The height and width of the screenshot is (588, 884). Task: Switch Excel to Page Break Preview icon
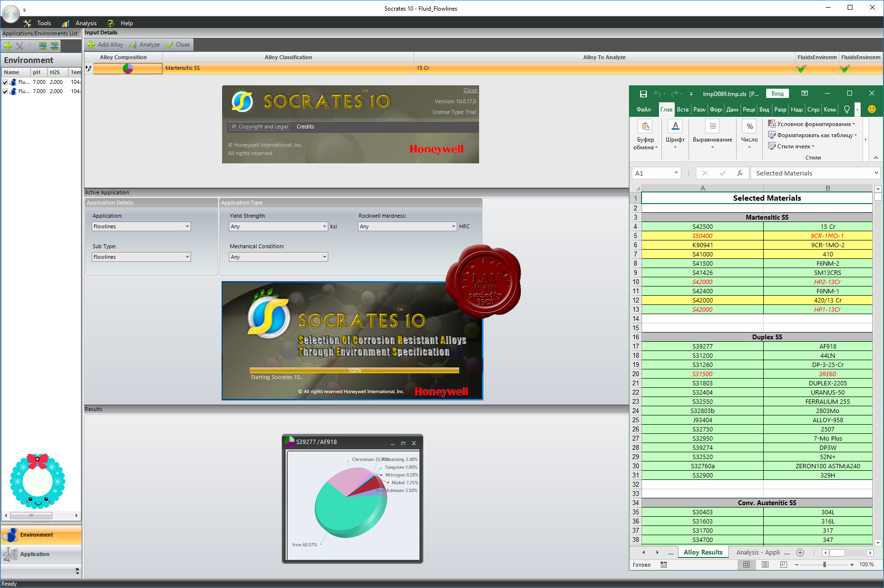(783, 565)
